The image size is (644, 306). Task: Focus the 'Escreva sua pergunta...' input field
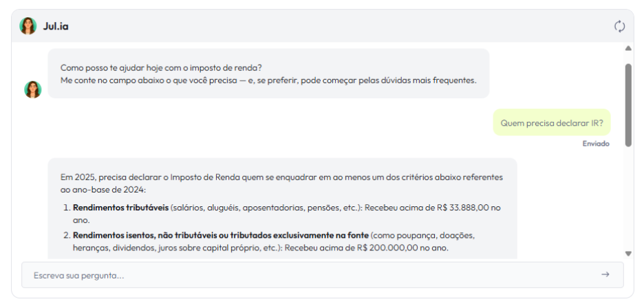click(x=303, y=275)
